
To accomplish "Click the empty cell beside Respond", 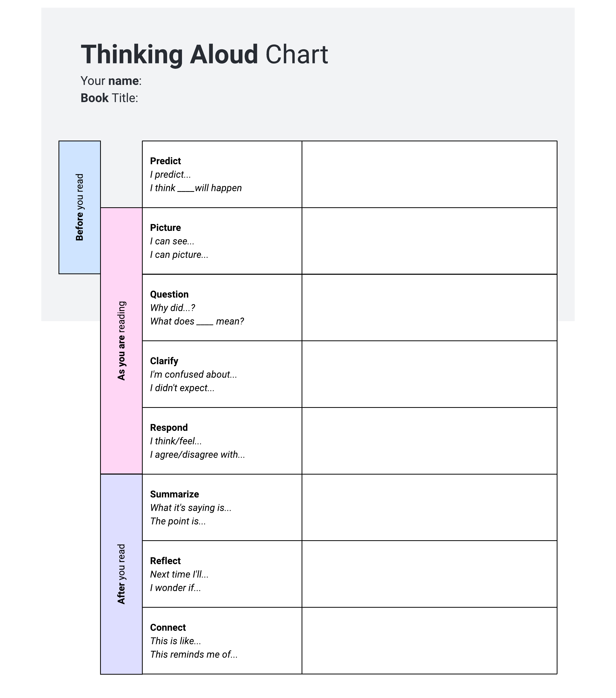I will pyautogui.click(x=429, y=440).
